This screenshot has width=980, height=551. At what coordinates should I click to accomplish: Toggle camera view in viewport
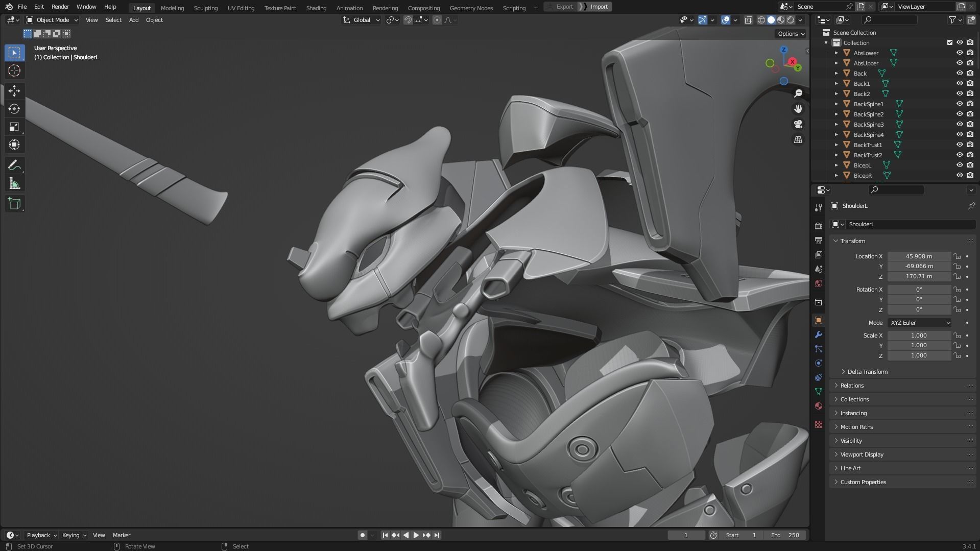(798, 124)
